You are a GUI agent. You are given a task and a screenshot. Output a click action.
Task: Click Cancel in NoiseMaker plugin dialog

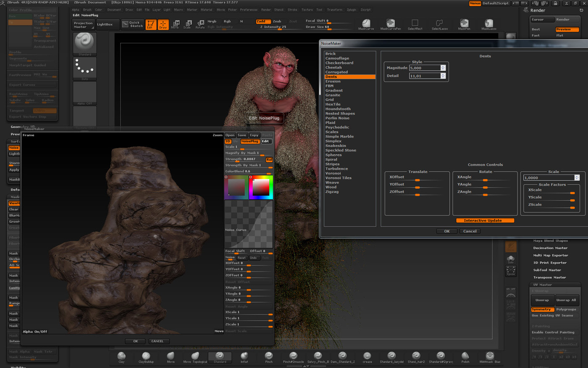(x=470, y=231)
